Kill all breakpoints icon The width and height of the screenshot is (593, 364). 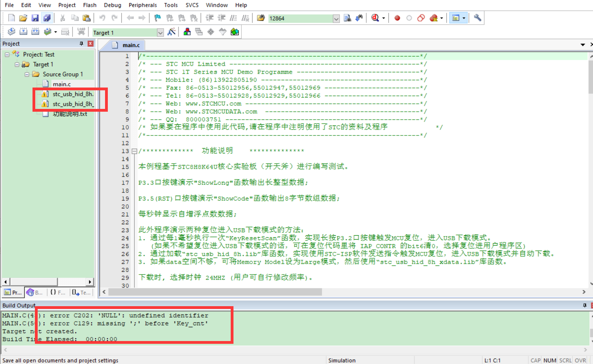(434, 18)
